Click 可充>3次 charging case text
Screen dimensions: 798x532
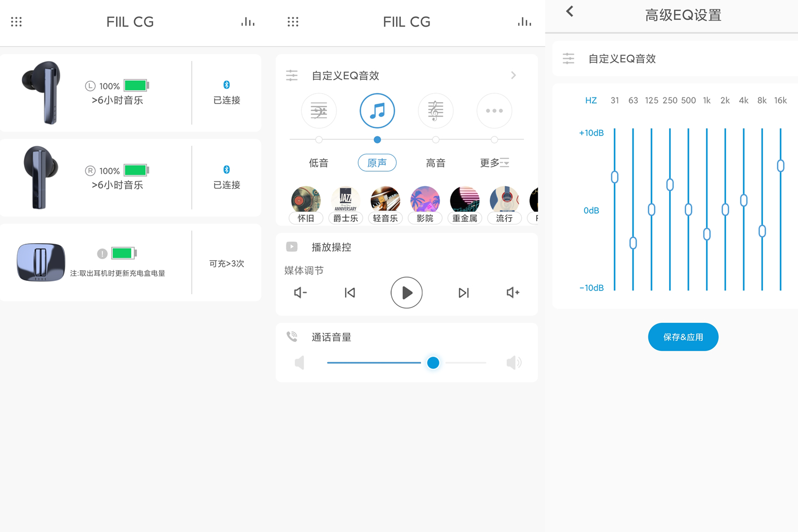coord(227,264)
